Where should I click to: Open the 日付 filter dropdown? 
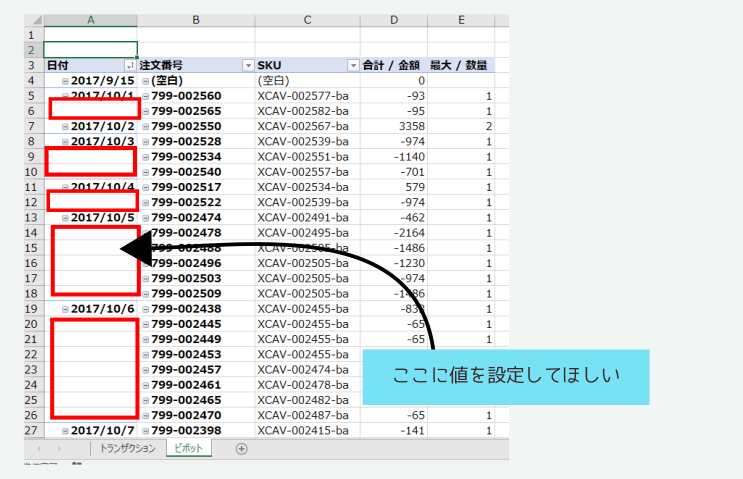(x=129, y=65)
